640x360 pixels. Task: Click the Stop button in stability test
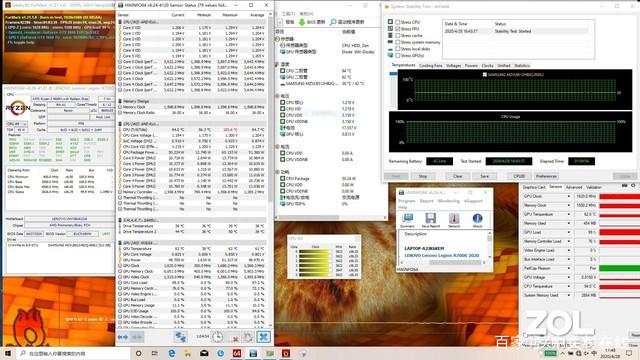(x=423, y=176)
